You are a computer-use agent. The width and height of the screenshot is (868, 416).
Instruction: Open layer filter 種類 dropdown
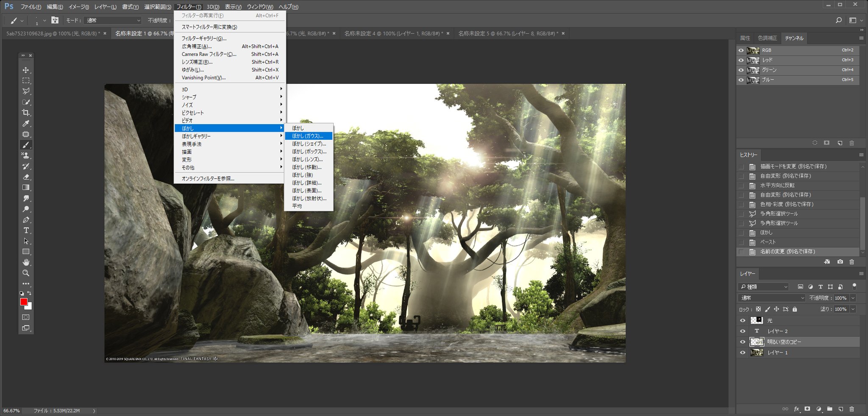click(x=763, y=287)
